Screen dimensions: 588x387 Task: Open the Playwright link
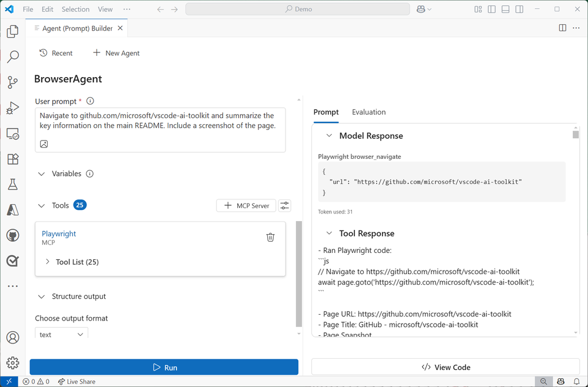point(59,233)
